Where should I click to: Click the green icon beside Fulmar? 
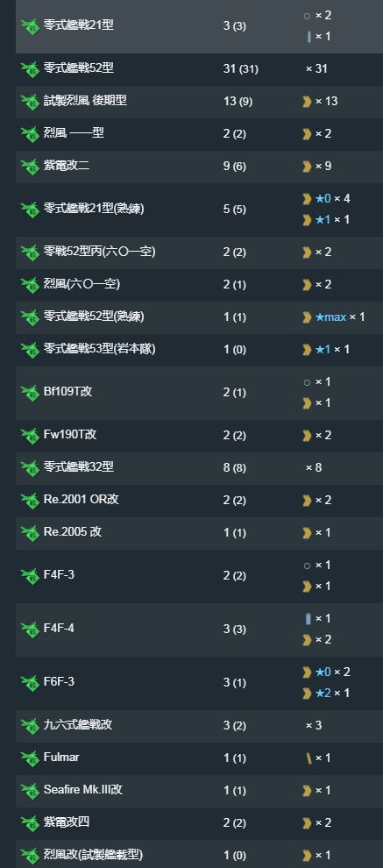[x=29, y=758]
